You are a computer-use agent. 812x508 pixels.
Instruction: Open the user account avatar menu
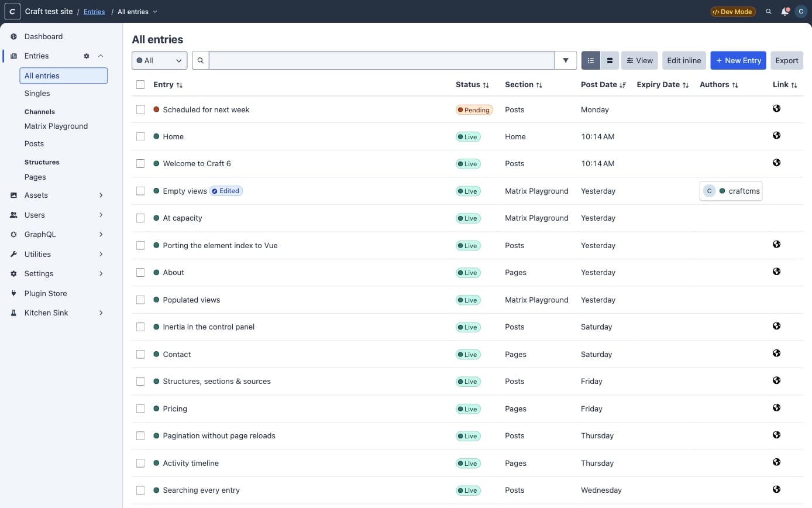801,12
